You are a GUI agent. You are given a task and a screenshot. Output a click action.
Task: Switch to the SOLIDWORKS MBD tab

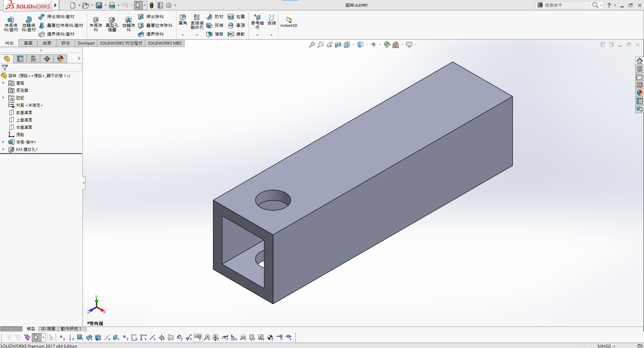165,43
